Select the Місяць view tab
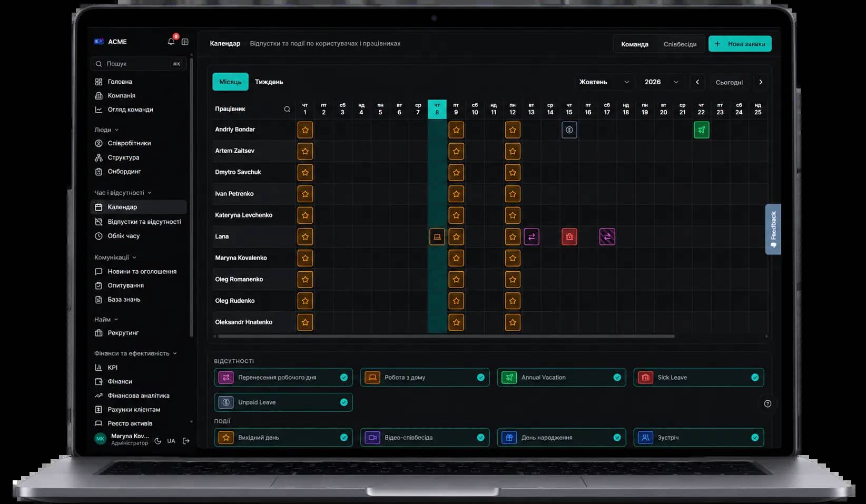Image resolution: width=866 pixels, height=504 pixels. [x=230, y=82]
